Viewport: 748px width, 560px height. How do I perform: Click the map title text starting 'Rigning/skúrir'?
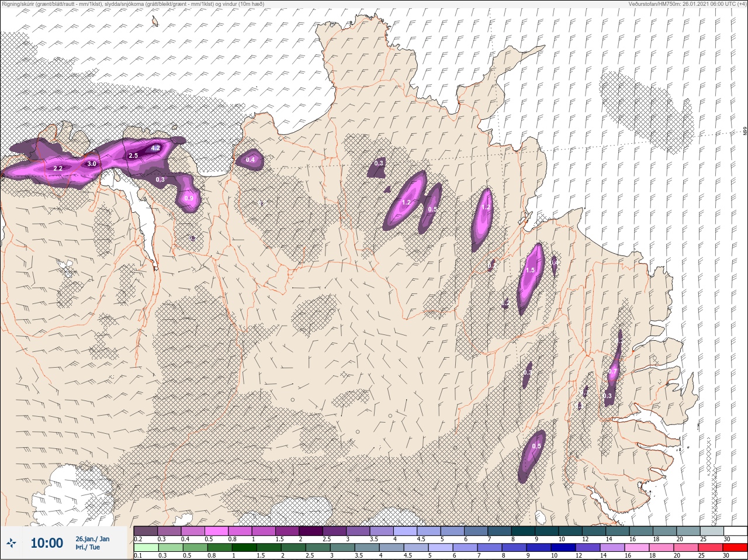[133, 4]
